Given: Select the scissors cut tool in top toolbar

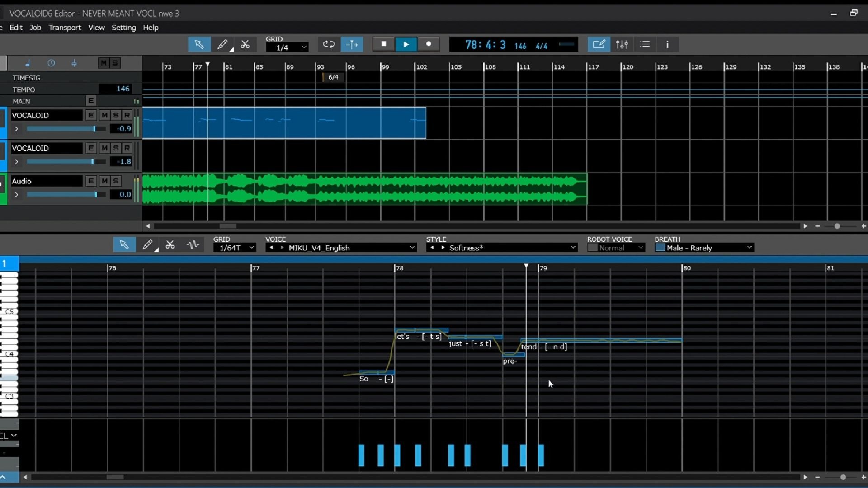Looking at the screenshot, I should coord(245,44).
